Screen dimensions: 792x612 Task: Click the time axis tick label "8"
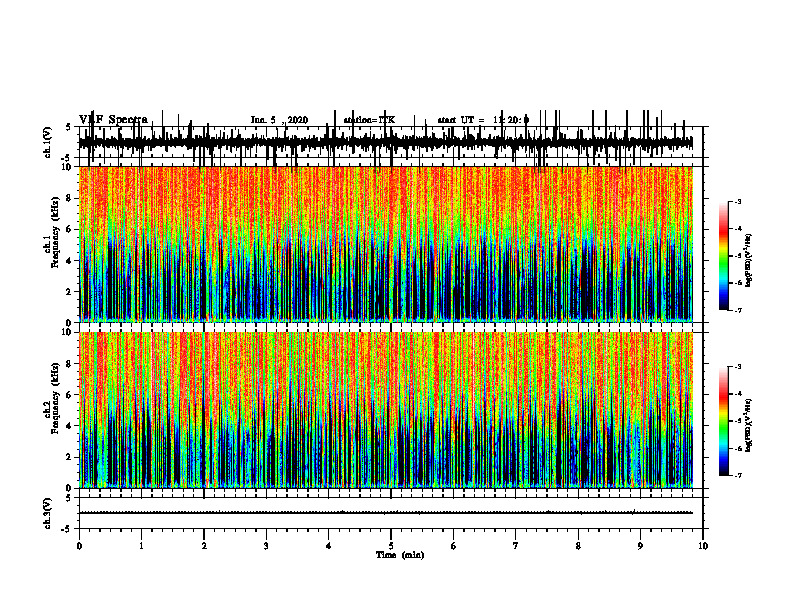(578, 546)
